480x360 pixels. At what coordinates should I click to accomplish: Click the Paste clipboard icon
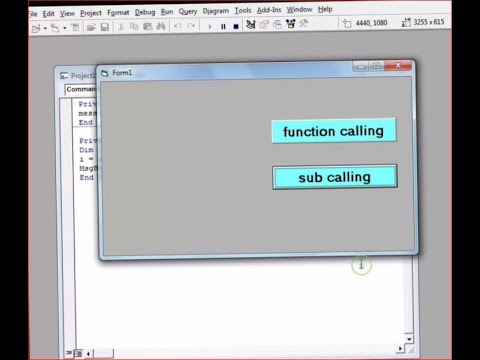(x=148, y=26)
